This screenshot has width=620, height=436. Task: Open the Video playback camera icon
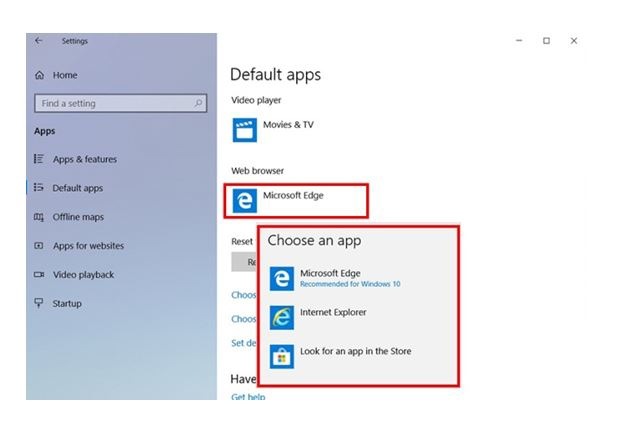click(39, 274)
